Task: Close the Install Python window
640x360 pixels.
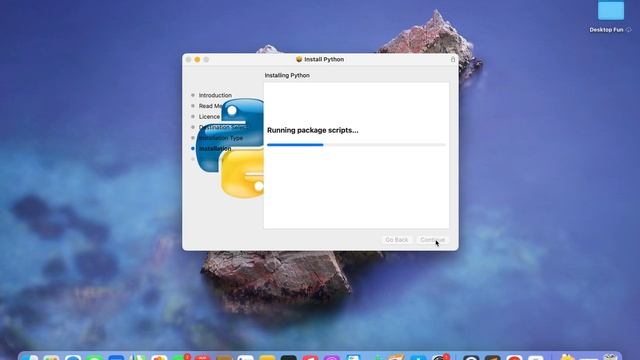Action: 188,60
